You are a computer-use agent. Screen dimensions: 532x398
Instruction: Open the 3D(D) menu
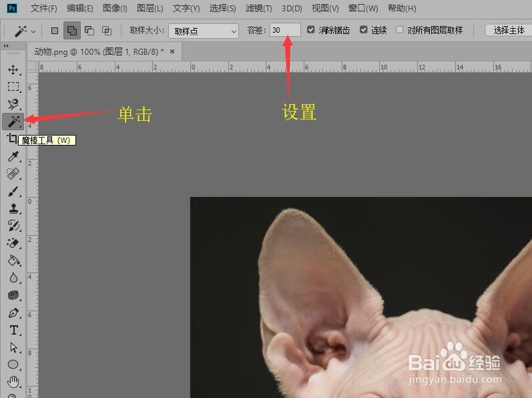pos(292,8)
